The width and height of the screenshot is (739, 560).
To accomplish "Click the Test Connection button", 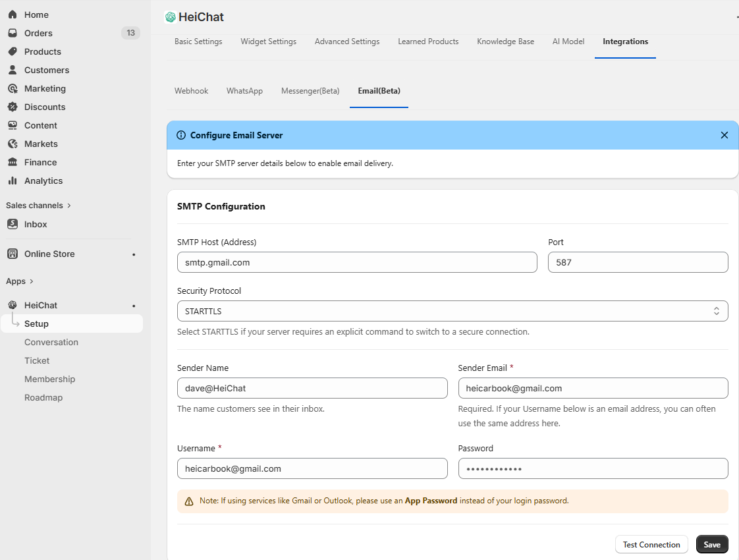I will point(651,544).
